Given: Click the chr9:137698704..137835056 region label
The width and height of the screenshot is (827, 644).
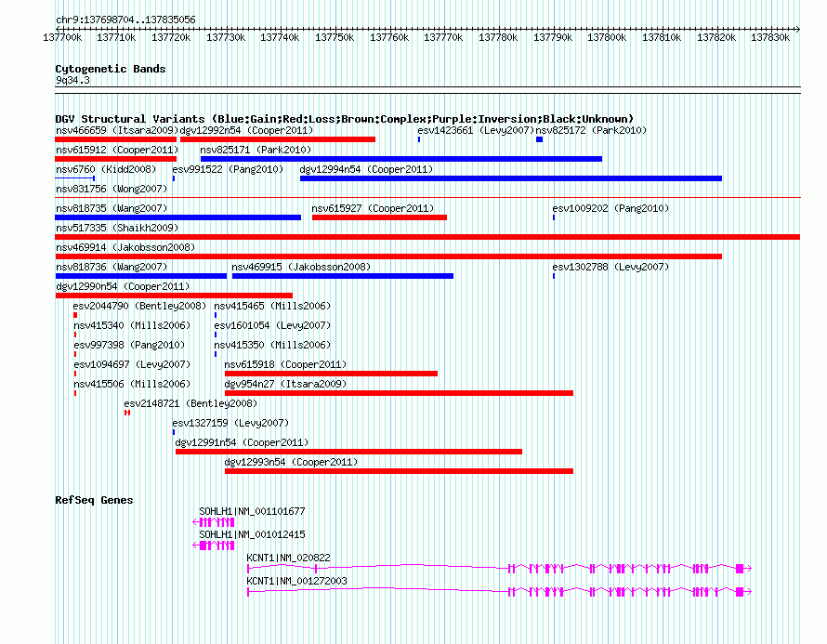Looking at the screenshot, I should tap(125, 20).
